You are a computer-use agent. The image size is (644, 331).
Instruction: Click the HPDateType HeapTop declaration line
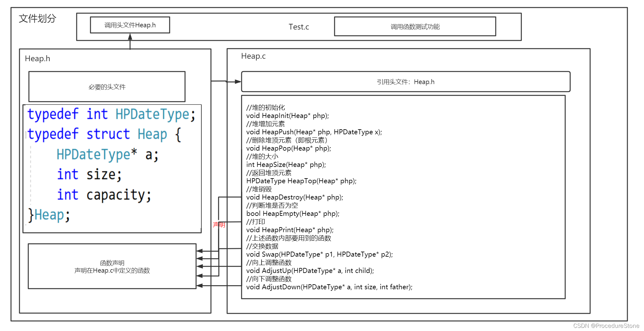coord(301,181)
